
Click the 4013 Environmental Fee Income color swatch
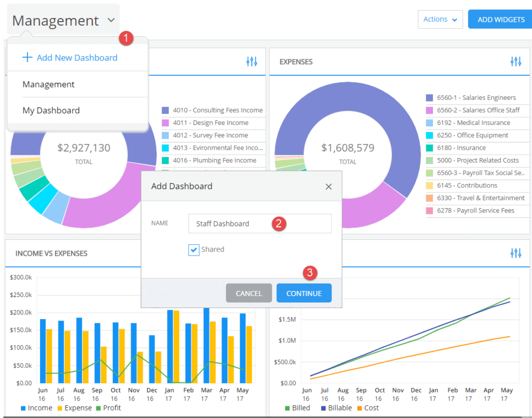pyautogui.click(x=165, y=148)
